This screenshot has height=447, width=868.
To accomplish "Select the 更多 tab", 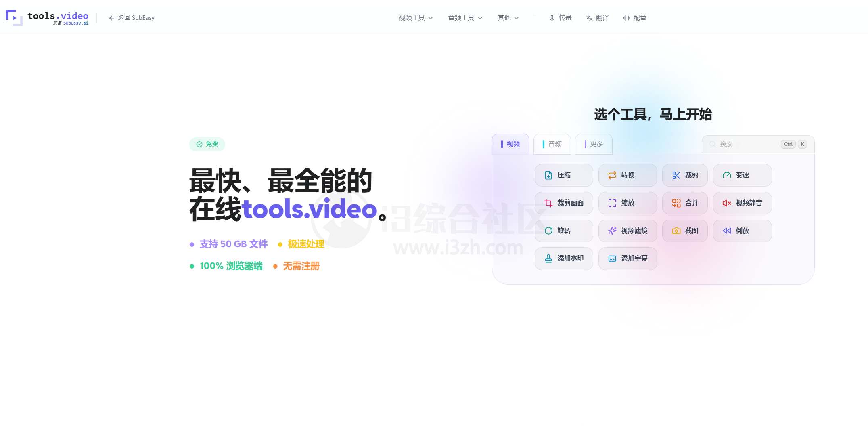I will click(593, 144).
